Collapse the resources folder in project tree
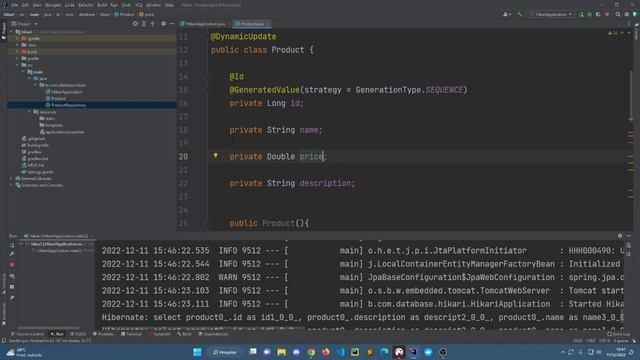 [x=29, y=112]
